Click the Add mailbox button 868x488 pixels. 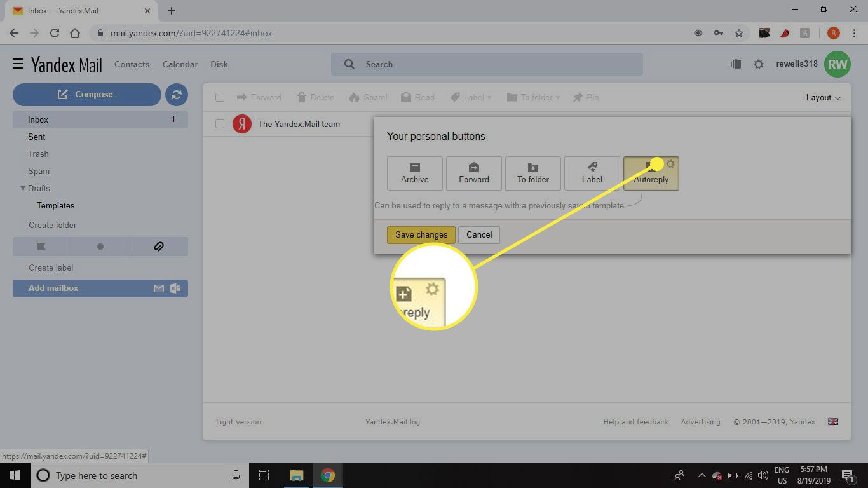pos(100,288)
